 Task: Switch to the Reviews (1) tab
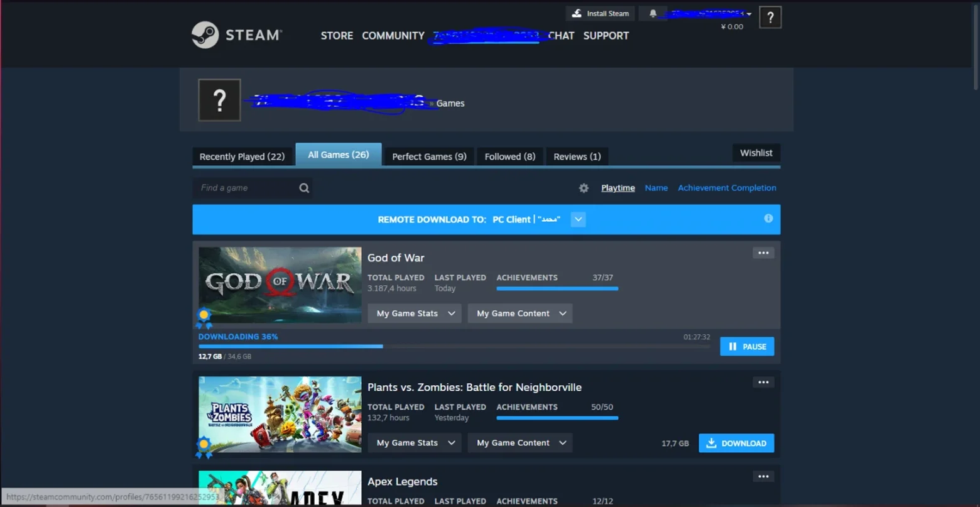(x=577, y=156)
